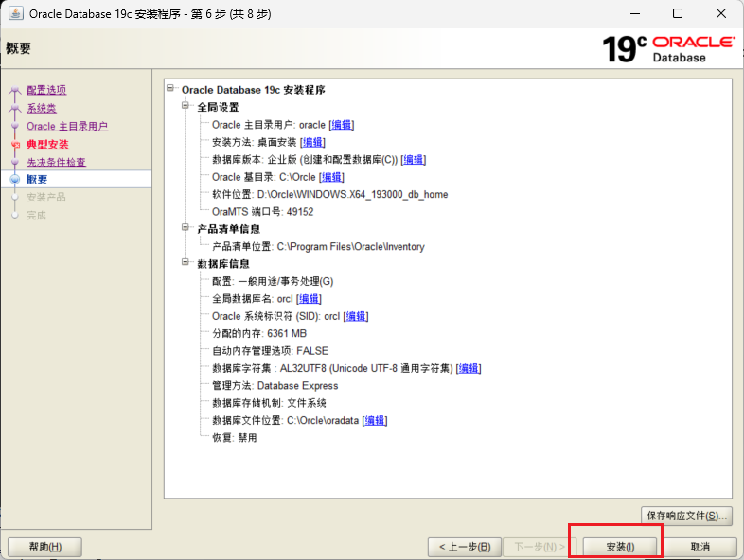The image size is (744, 560).
Task: Edit the Oracle 基目录 setting
Action: click(331, 177)
